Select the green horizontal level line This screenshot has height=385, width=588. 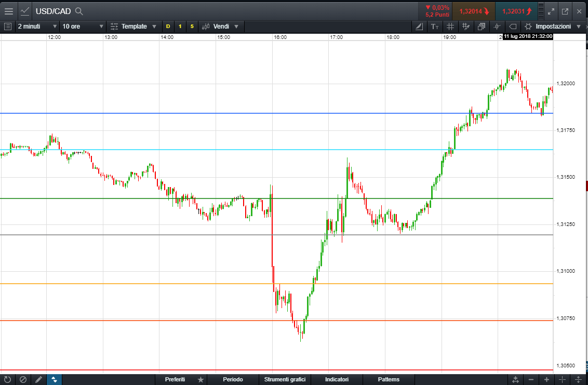[276, 198]
